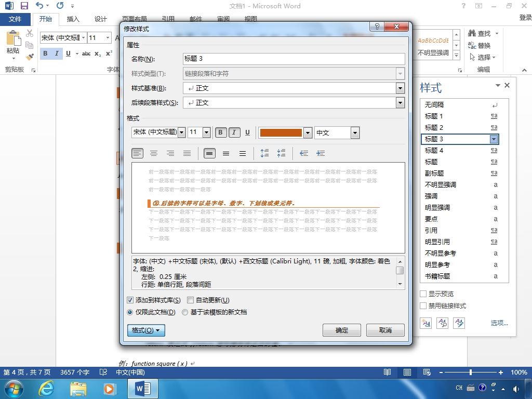Click the orange font color swatch
Image resolution: width=532 pixels, height=399 pixels.
point(281,132)
